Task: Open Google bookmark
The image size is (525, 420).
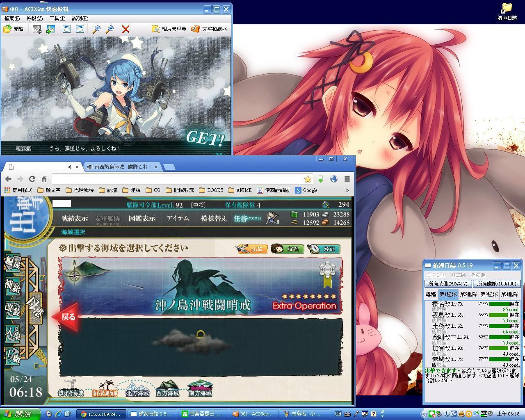Action: pyautogui.click(x=306, y=190)
